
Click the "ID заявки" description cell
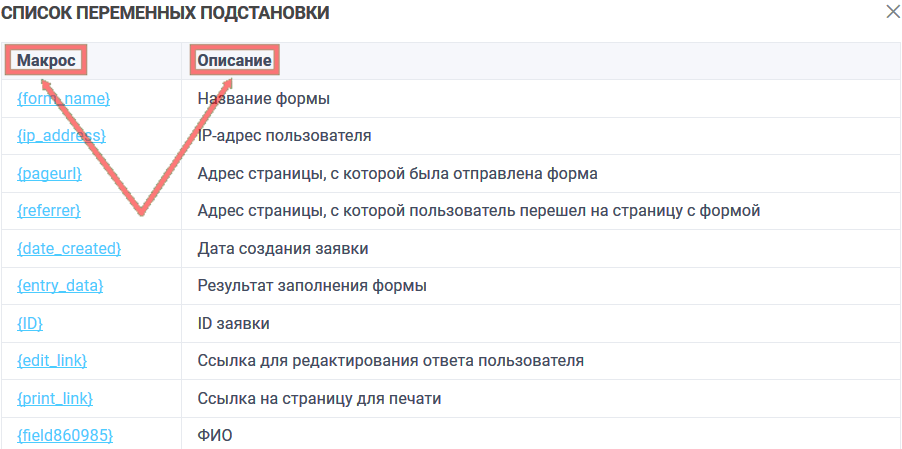click(x=234, y=323)
